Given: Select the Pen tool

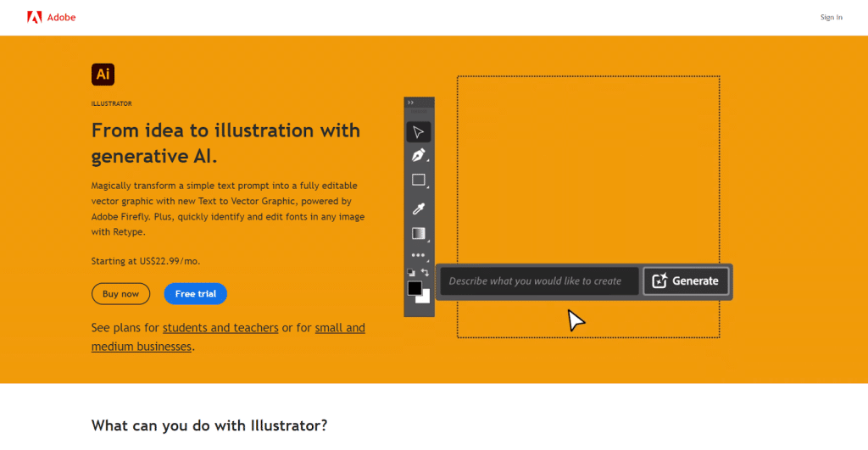Looking at the screenshot, I should [x=419, y=156].
